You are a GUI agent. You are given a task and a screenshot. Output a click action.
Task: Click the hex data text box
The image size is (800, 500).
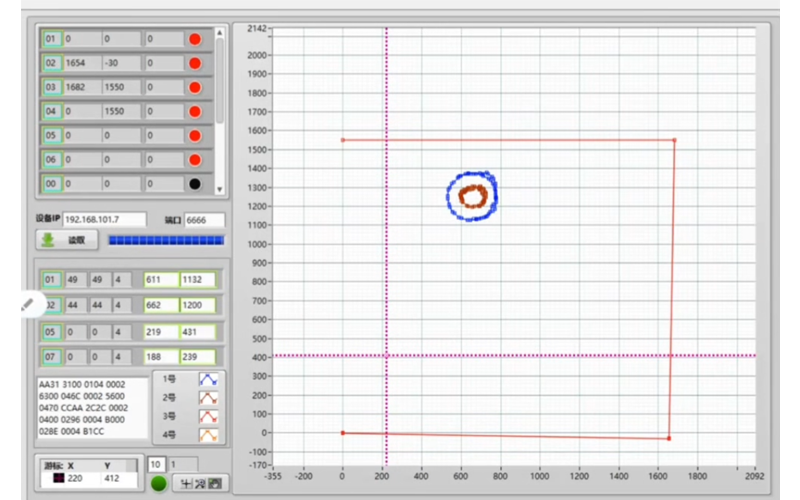92,408
